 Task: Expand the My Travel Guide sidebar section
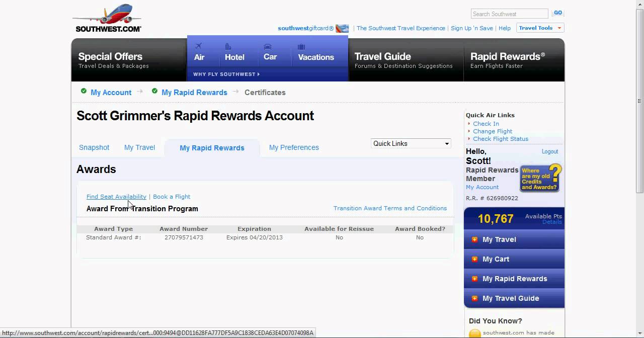514,298
